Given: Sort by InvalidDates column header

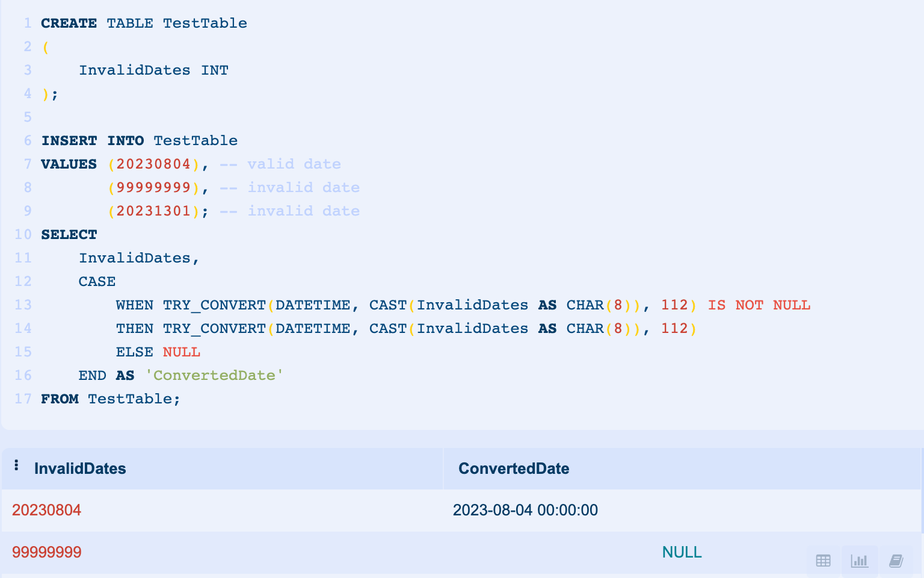Looking at the screenshot, I should [80, 468].
